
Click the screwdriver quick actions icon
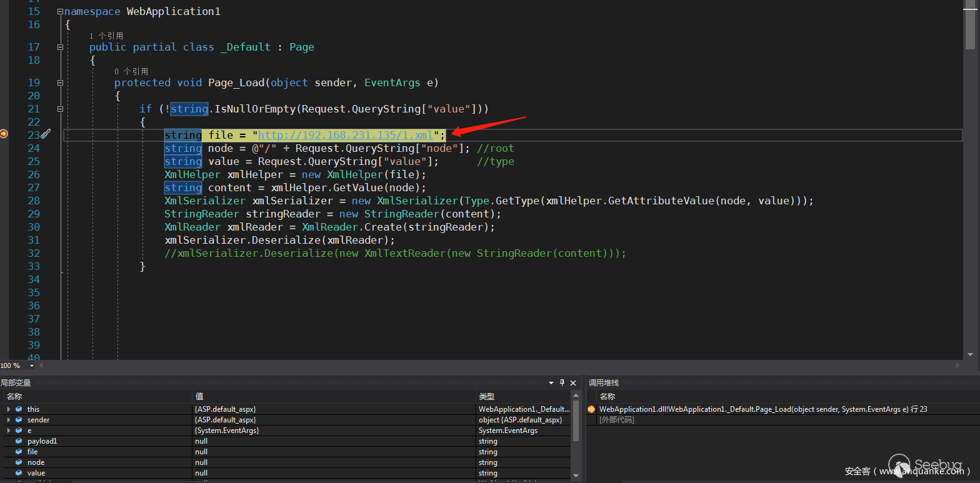click(46, 134)
